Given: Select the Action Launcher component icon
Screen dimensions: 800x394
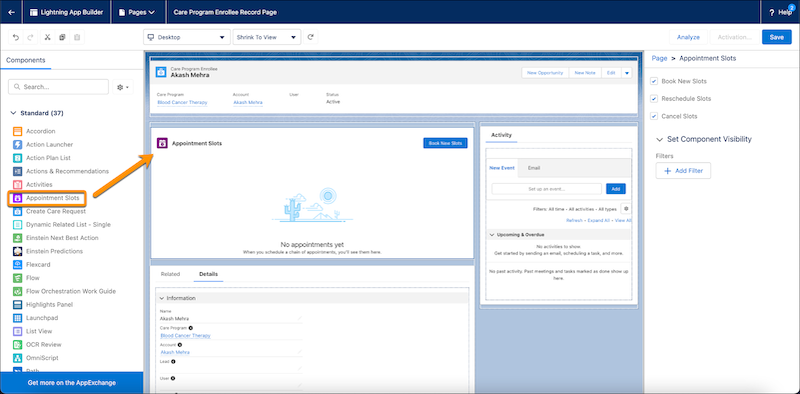Looking at the screenshot, I should [17, 144].
